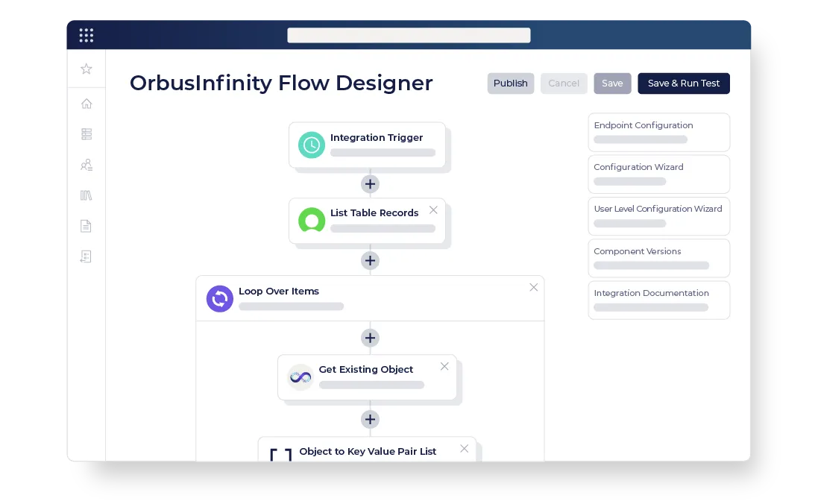
Task: Select the List Table Records step title
Action: tap(374, 213)
